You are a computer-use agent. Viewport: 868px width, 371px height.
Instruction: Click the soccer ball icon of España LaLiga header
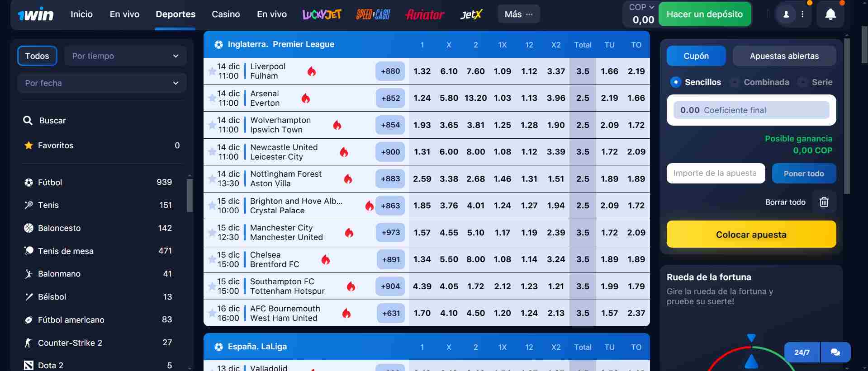tap(219, 347)
